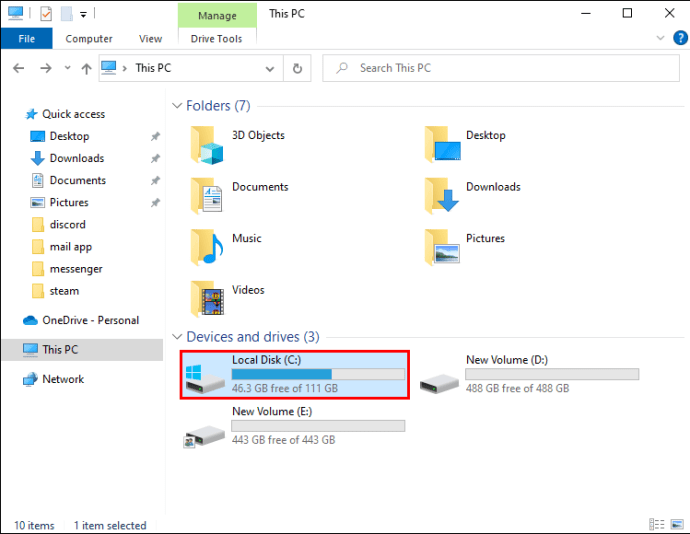The height and width of the screenshot is (534, 690).
Task: Open Documents in Quick access sidebar
Action: pos(78,180)
